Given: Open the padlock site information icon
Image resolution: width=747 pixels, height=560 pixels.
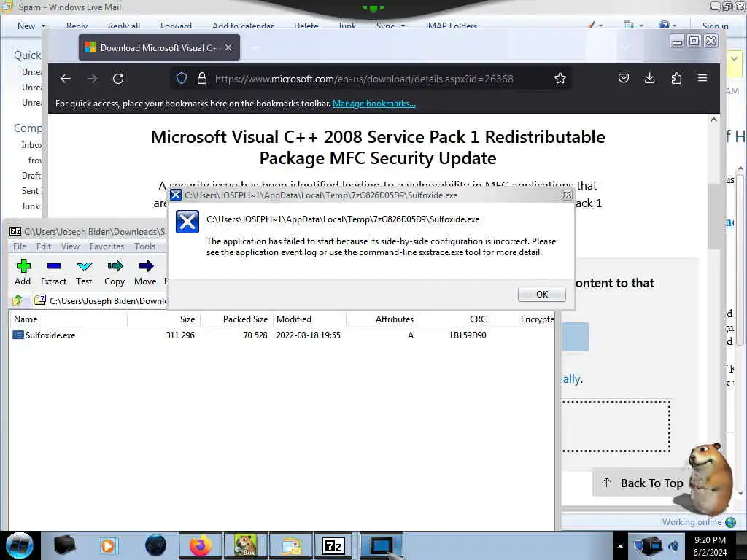Looking at the screenshot, I should [202, 78].
